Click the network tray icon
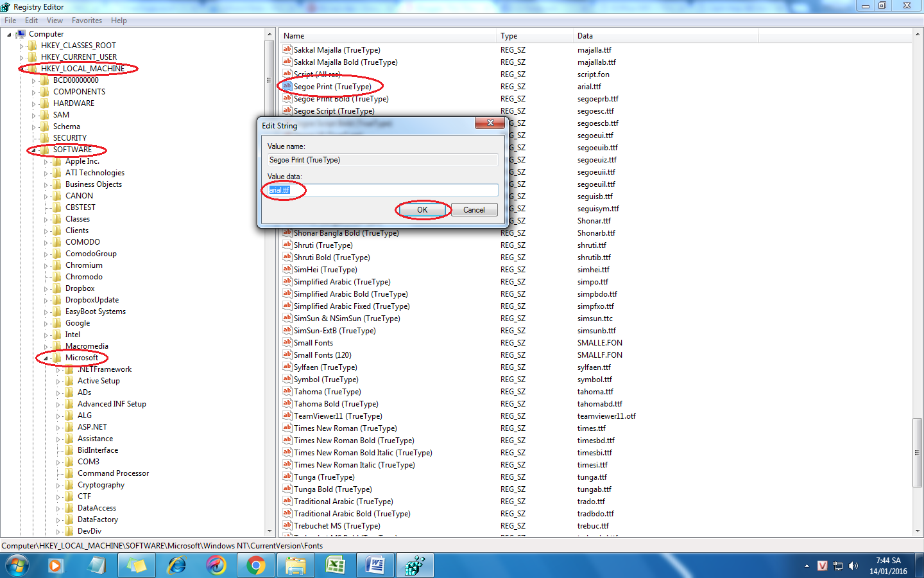Viewport: 924px width, 578px height. (838, 566)
